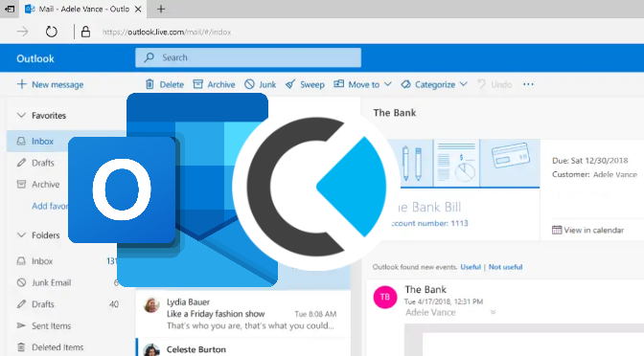Open a new browser tab with plus
The width and height of the screenshot is (644, 356).
[161, 9]
